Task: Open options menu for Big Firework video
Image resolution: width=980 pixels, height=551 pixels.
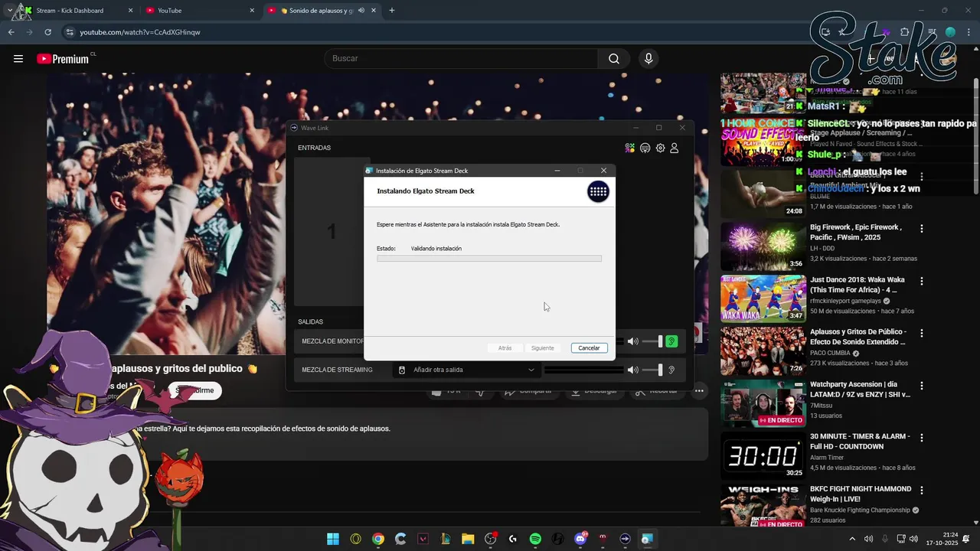Action: [922, 229]
